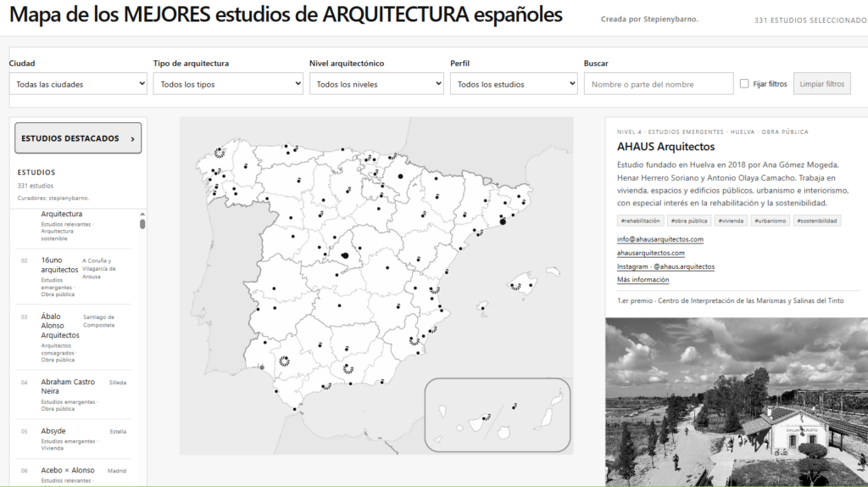Click the Cuenca province marker

coord(387,268)
